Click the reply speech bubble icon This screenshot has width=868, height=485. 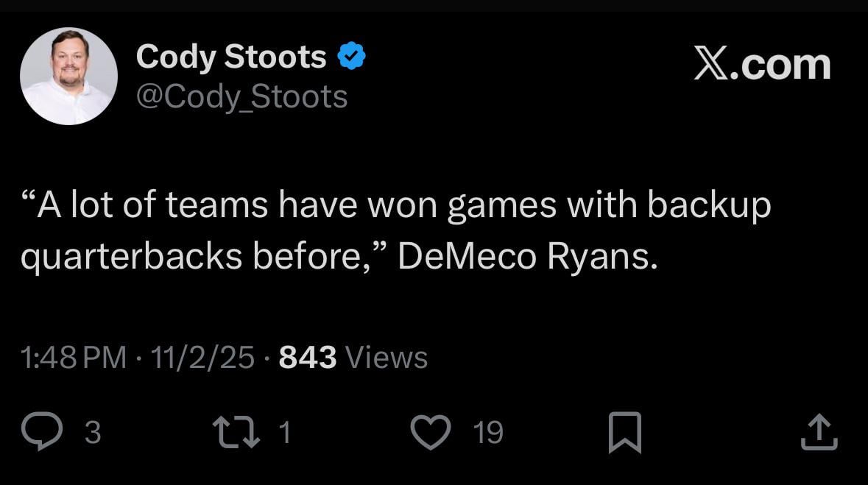pos(43,433)
